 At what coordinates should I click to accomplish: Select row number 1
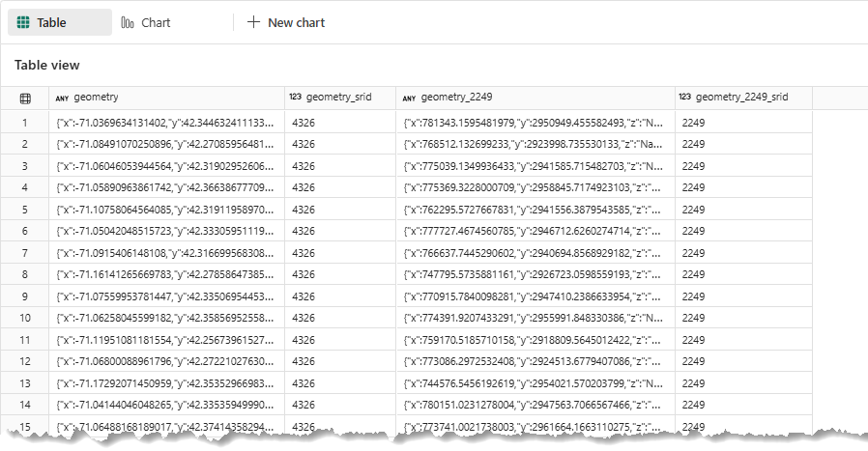25,123
